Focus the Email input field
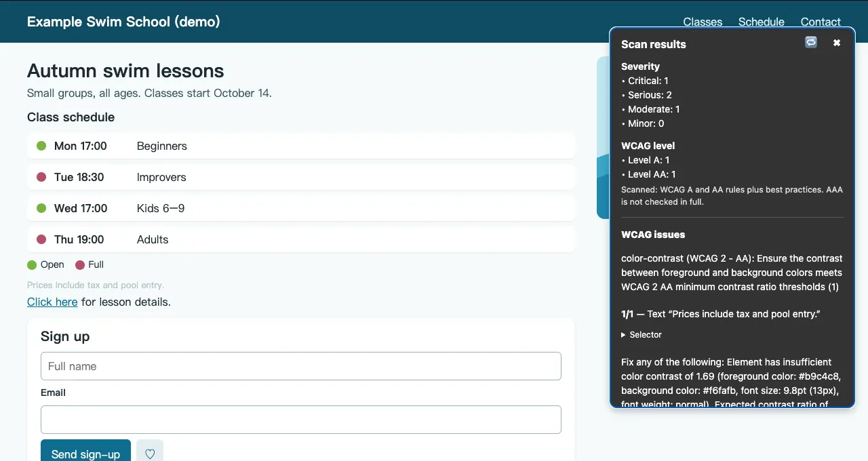 click(301, 420)
